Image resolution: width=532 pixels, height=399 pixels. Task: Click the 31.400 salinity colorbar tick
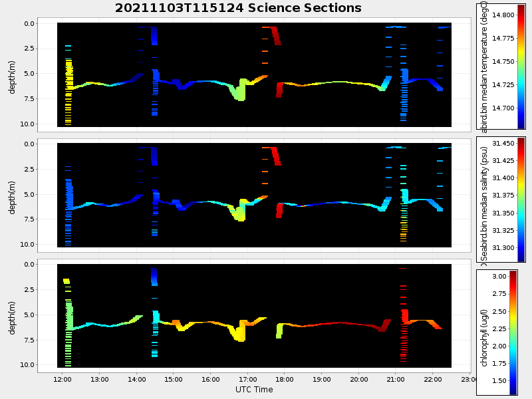click(x=503, y=178)
